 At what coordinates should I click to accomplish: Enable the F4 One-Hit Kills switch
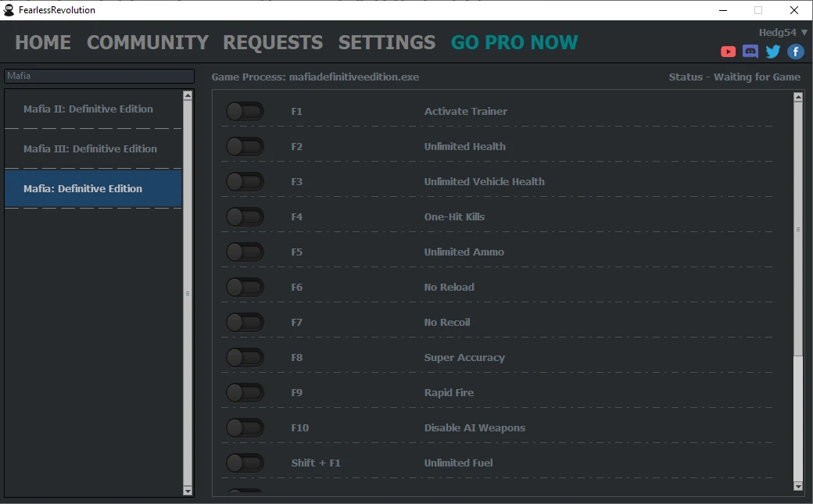245,216
